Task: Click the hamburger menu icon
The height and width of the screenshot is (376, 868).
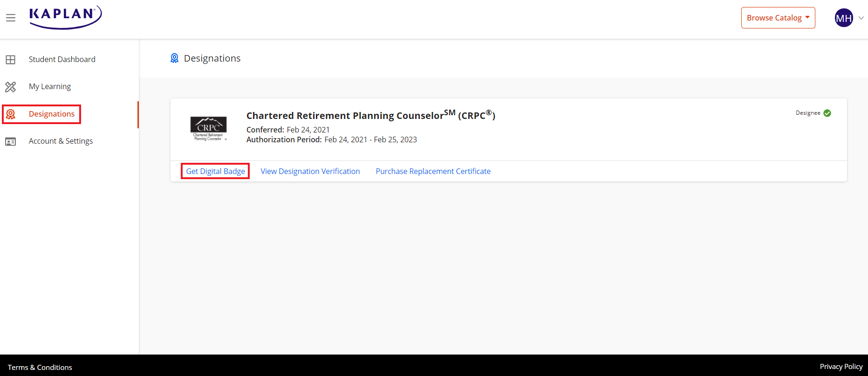Action: (x=11, y=18)
